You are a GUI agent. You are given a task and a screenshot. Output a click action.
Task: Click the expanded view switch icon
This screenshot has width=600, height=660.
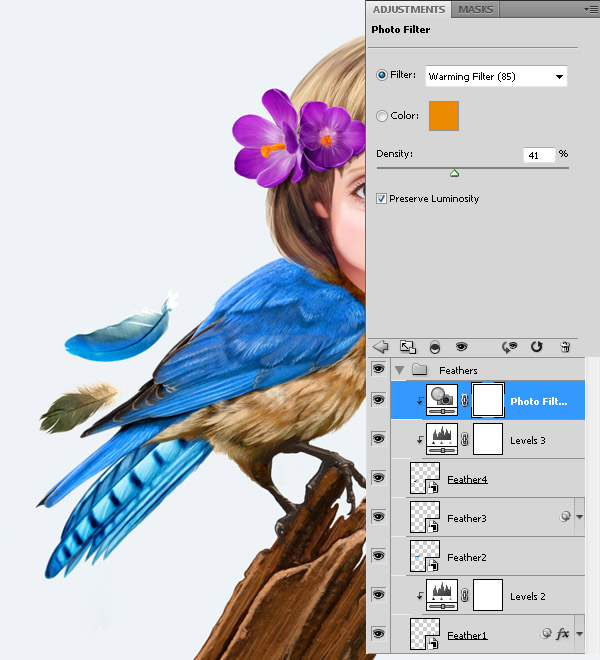408,347
